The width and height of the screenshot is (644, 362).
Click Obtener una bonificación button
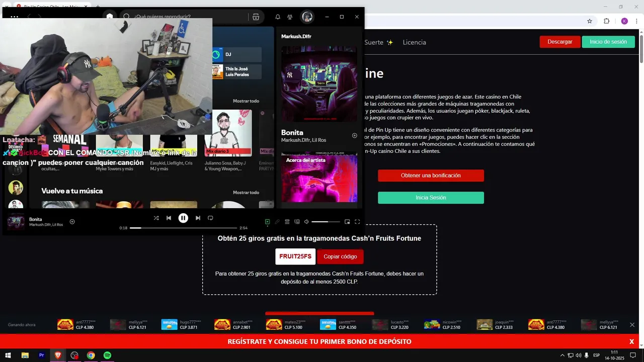pos(431,175)
